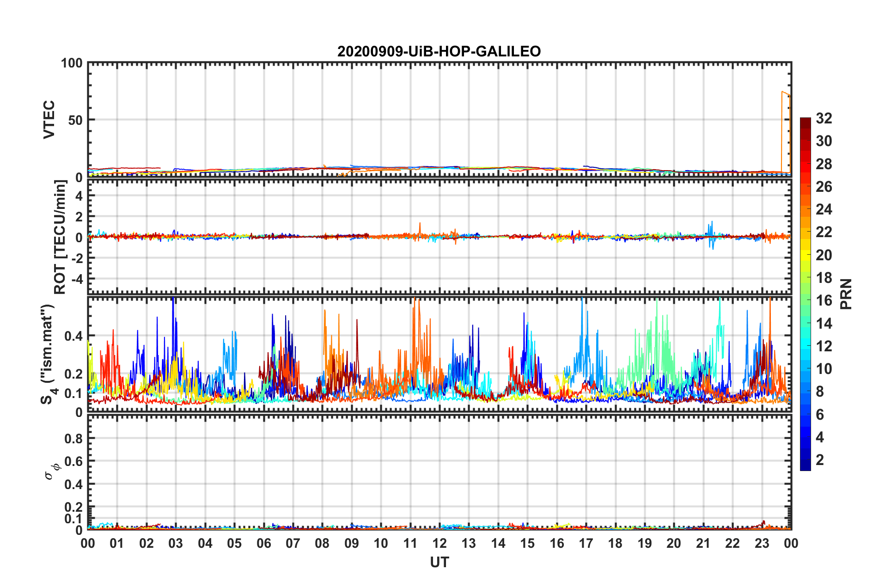Select x-axis hour label 13
The width and height of the screenshot is (879, 588).
469,543
